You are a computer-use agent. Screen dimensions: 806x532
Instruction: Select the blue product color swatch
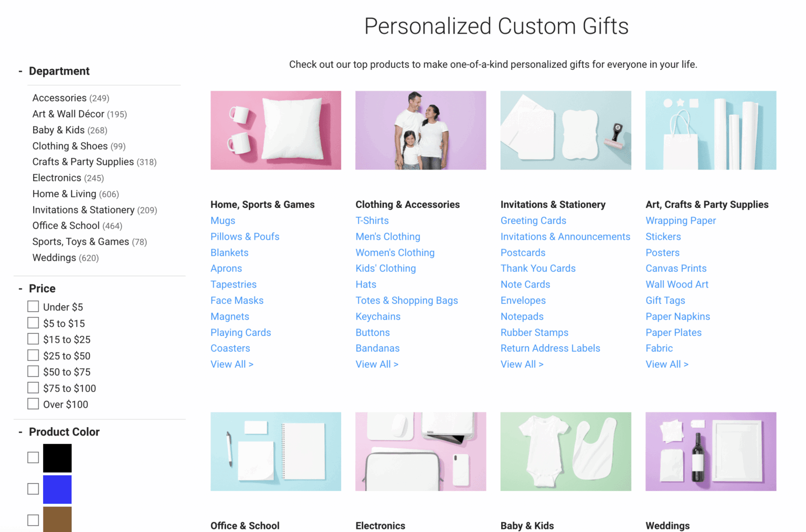(57, 489)
